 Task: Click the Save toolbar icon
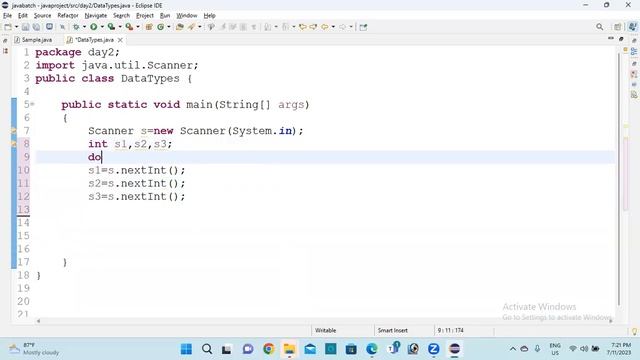pos(25,27)
